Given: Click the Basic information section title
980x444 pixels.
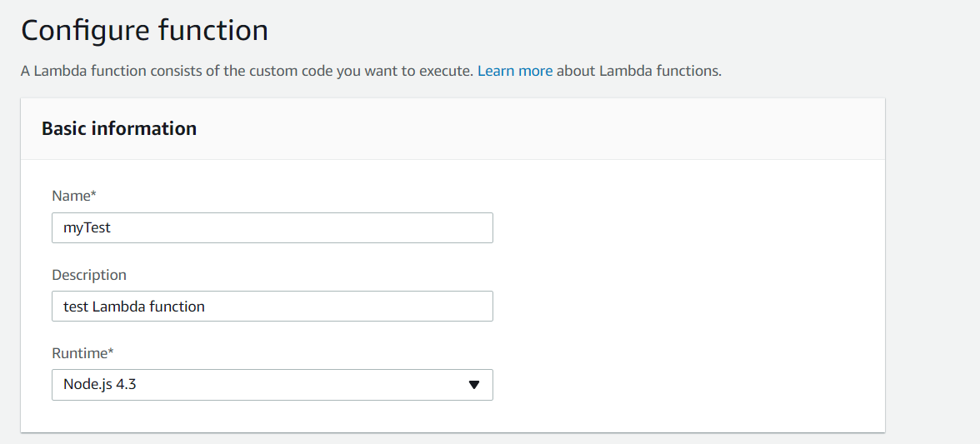Looking at the screenshot, I should point(119,128).
